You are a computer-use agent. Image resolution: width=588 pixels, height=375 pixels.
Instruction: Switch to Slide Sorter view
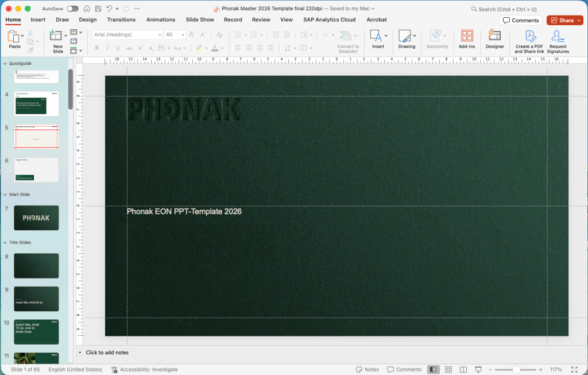tap(448, 369)
